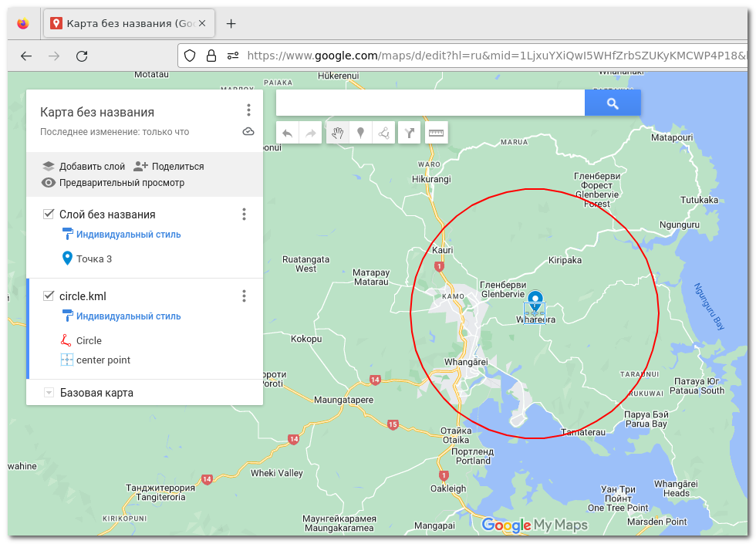Viewport: 756px width, 544px height.
Task: Open the map title three-dot menu
Action: [248, 110]
